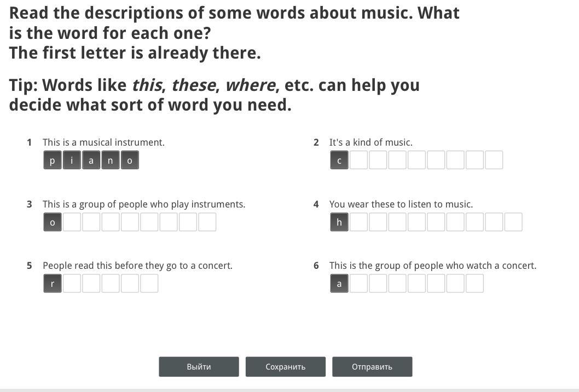Select third letter box of question 2
This screenshot has width=579, height=392.
[378, 160]
